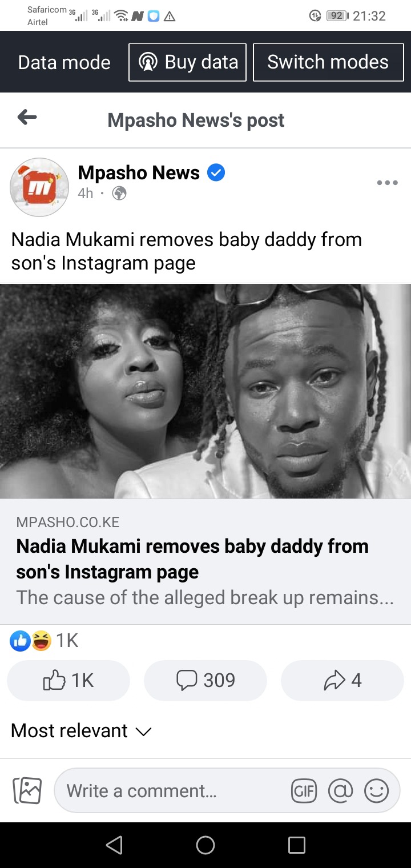Tap the black-and-white article preview photo
This screenshot has height=868, width=411.
point(205,391)
